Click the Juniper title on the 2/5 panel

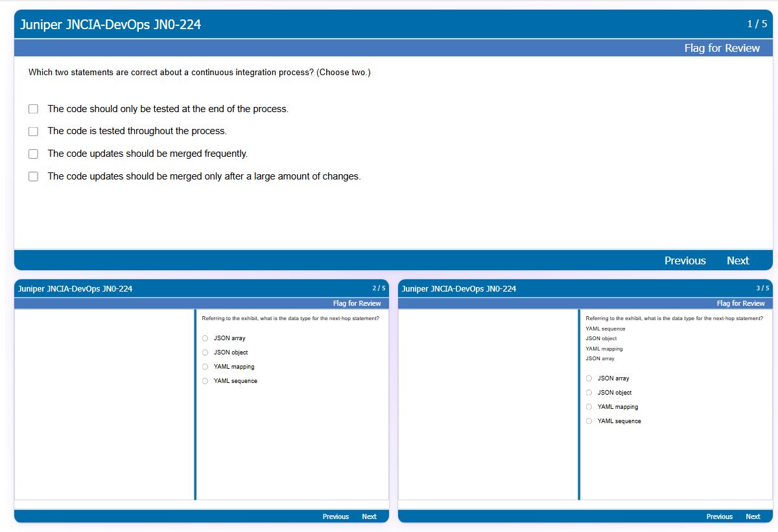75,289
